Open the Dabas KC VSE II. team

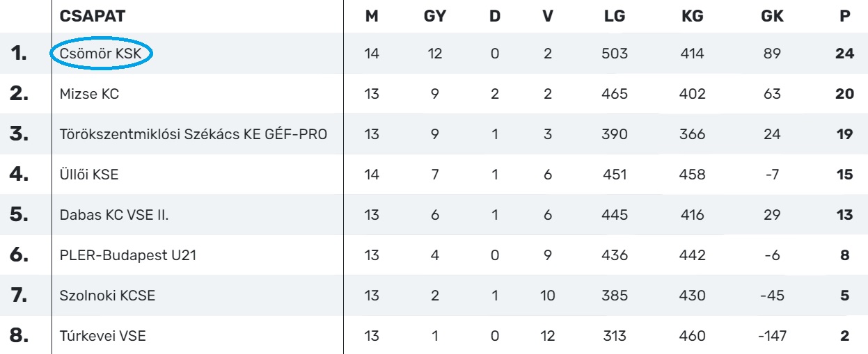[114, 215]
